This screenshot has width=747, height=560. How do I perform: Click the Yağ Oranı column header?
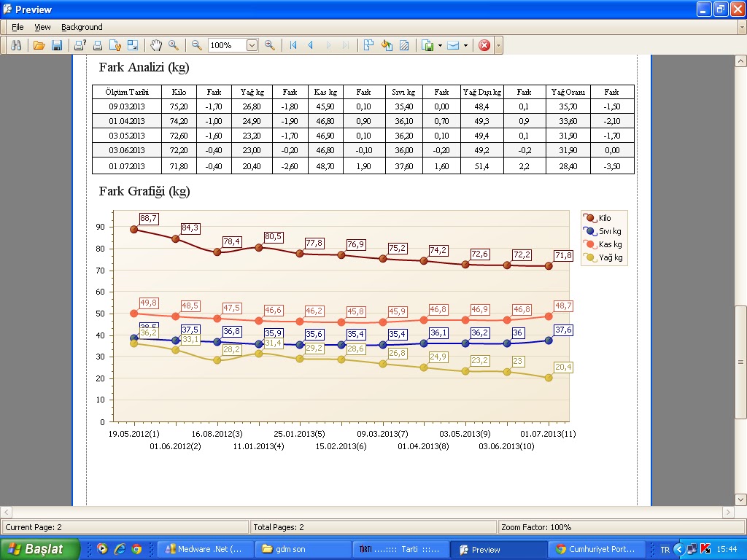tap(568, 92)
